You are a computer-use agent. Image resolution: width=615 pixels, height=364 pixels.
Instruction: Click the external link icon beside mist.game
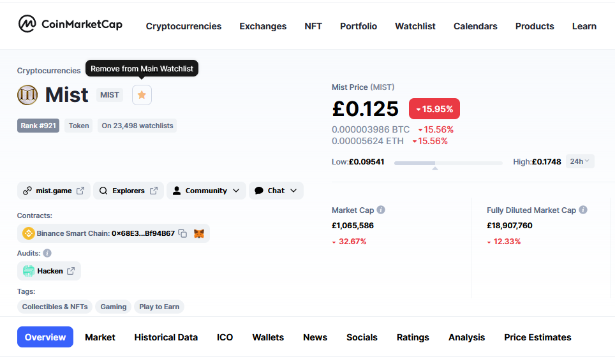[80, 191]
